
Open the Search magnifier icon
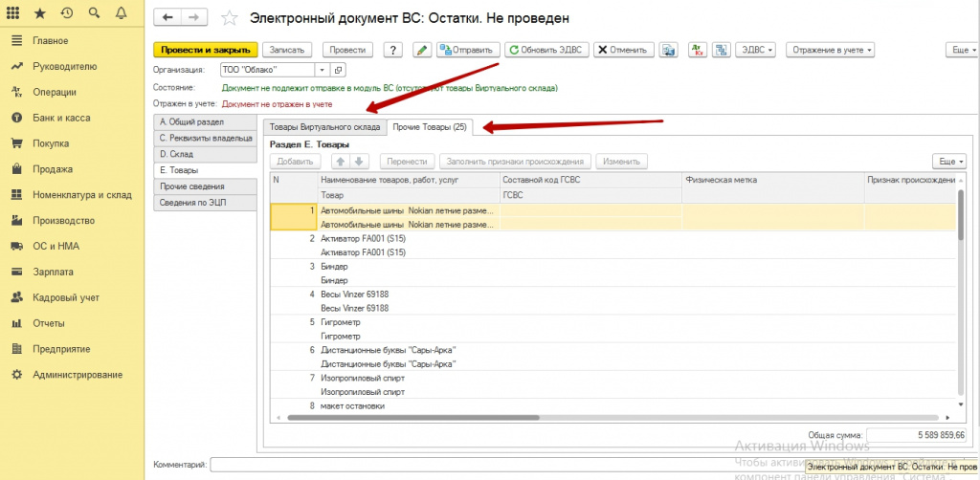point(94,12)
